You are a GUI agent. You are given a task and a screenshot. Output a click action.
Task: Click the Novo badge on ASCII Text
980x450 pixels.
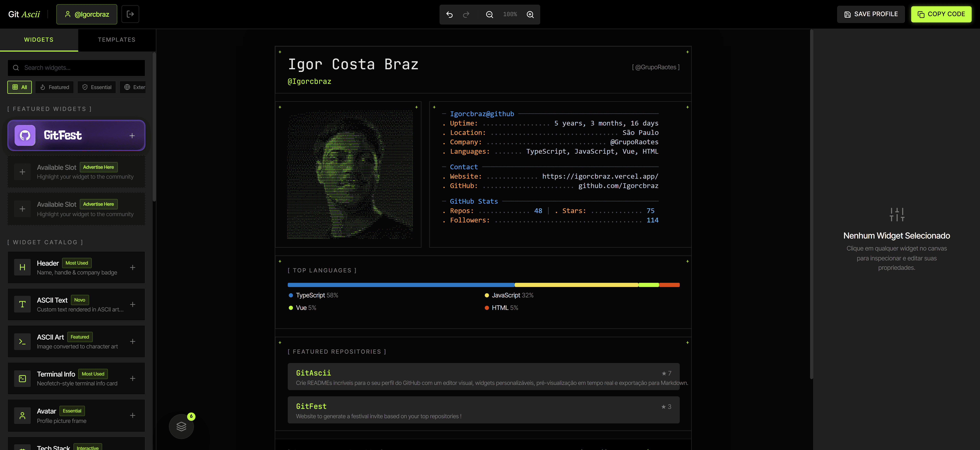pos(80,300)
